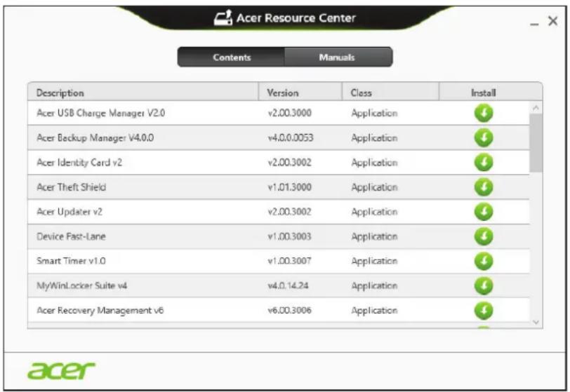This screenshot has width=570, height=392.
Task: Select 'Acer Identity Card v2' text
Action: [79, 163]
